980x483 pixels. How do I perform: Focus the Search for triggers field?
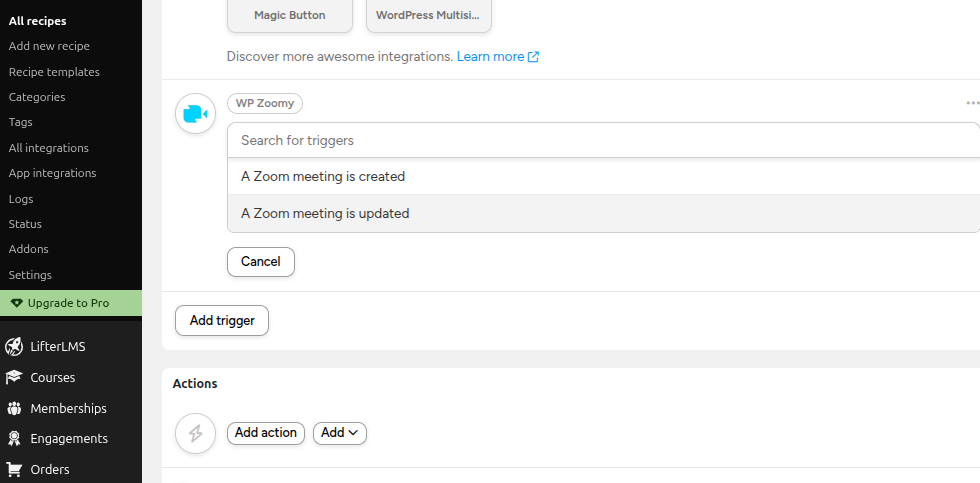603,140
